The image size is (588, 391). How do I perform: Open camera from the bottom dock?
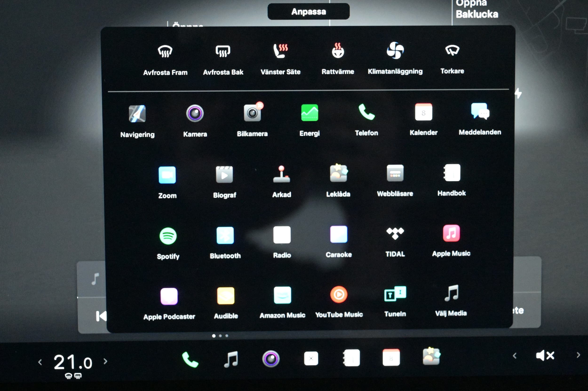click(271, 359)
